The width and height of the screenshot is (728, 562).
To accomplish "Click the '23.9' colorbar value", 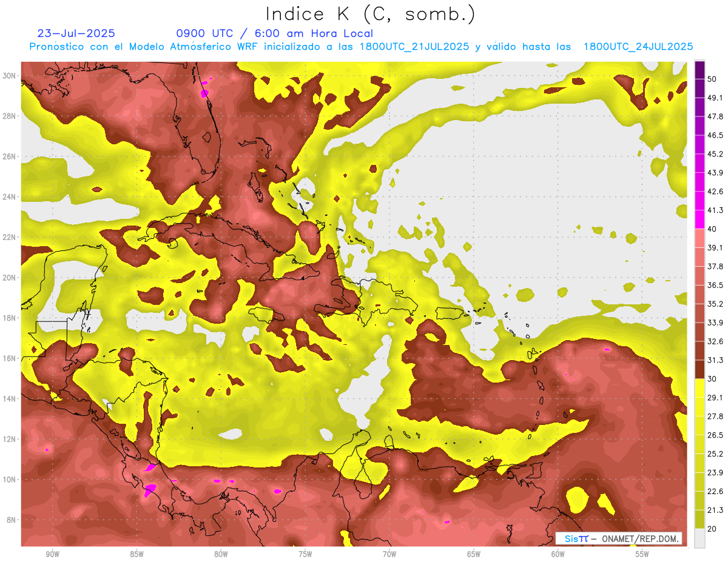I will (x=715, y=473).
